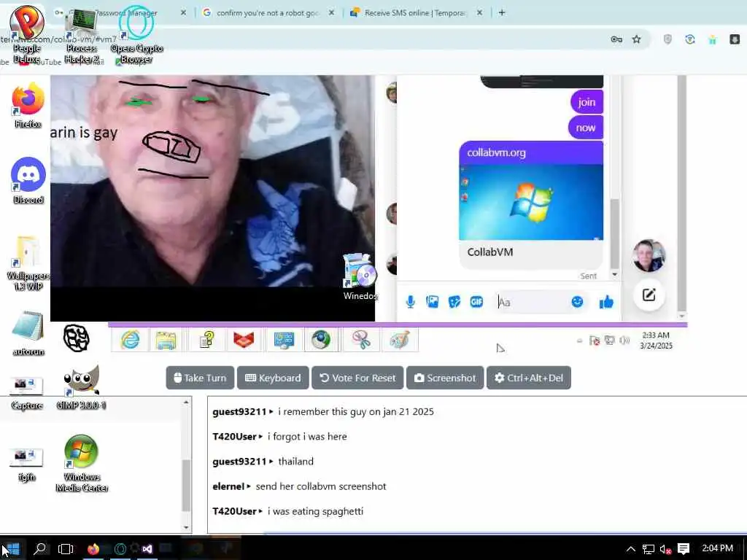Take a VM Screenshot
The height and width of the screenshot is (560, 747).
click(445, 378)
